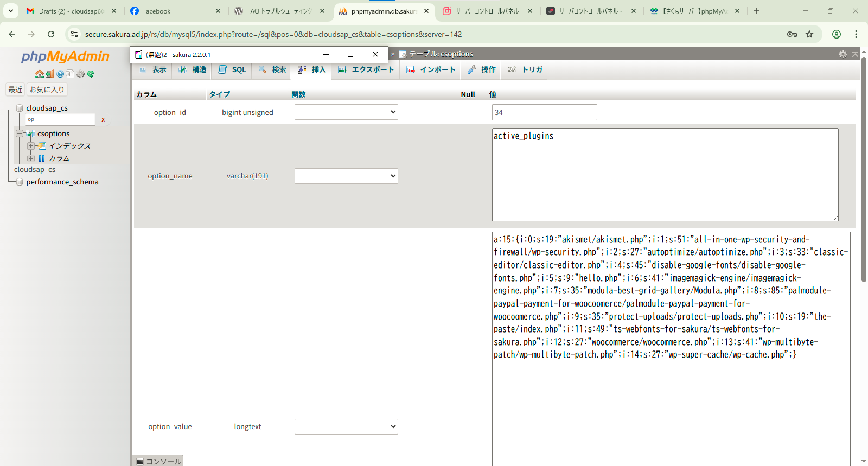Collapse the top header chevron icon

(856, 54)
